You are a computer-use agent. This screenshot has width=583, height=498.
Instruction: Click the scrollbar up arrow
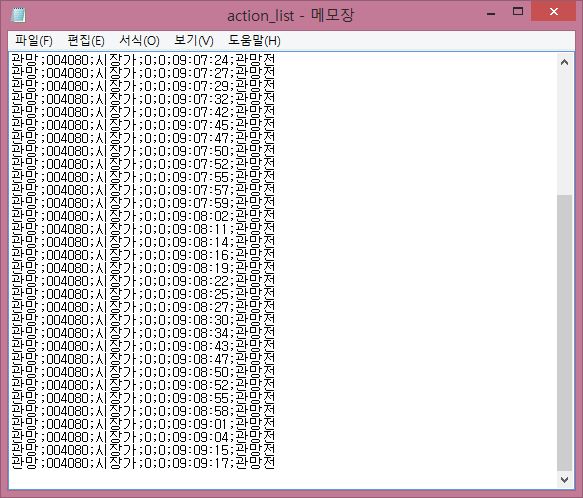point(564,62)
